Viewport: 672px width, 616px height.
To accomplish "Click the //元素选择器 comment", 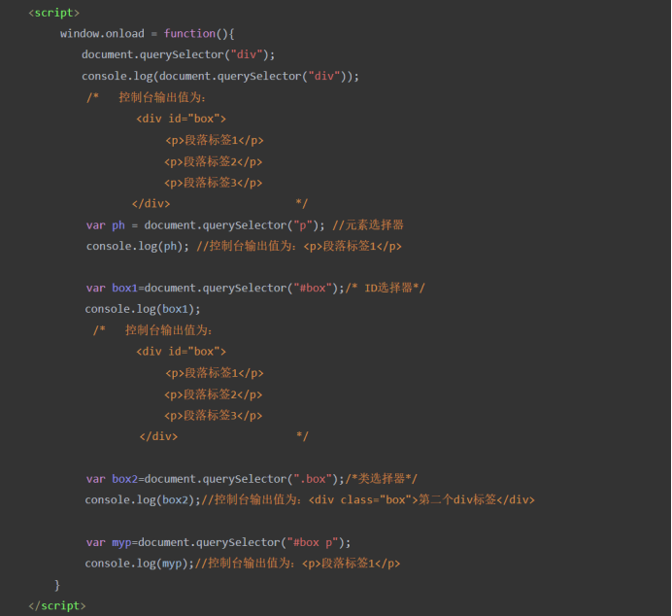I will (x=368, y=225).
